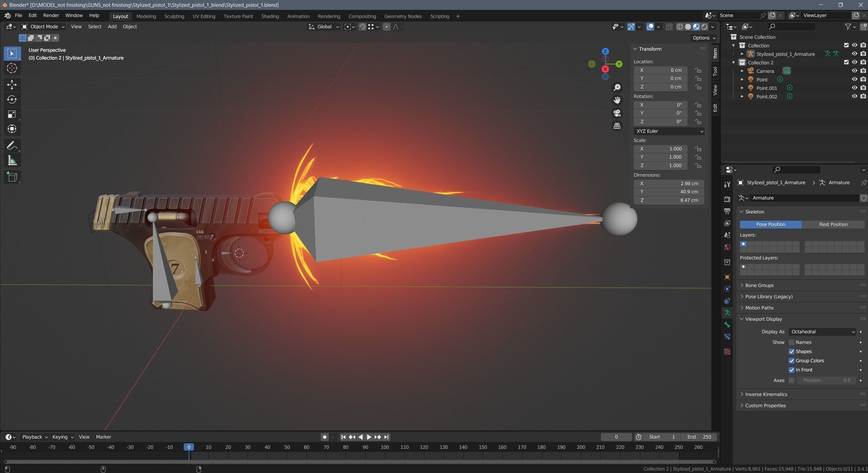Open the Bone Constraints properties tab
This screenshot has height=473, width=868.
(727, 337)
